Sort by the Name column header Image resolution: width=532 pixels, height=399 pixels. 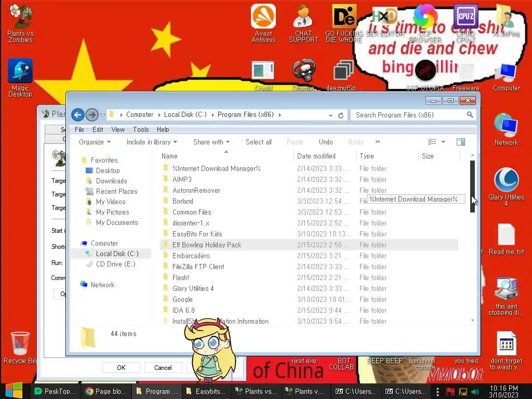click(226, 156)
